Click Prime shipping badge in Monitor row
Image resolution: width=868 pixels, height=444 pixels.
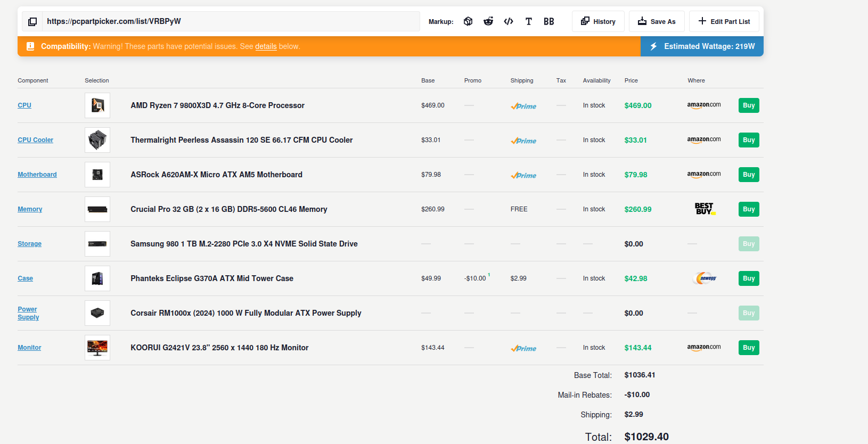tap(523, 348)
